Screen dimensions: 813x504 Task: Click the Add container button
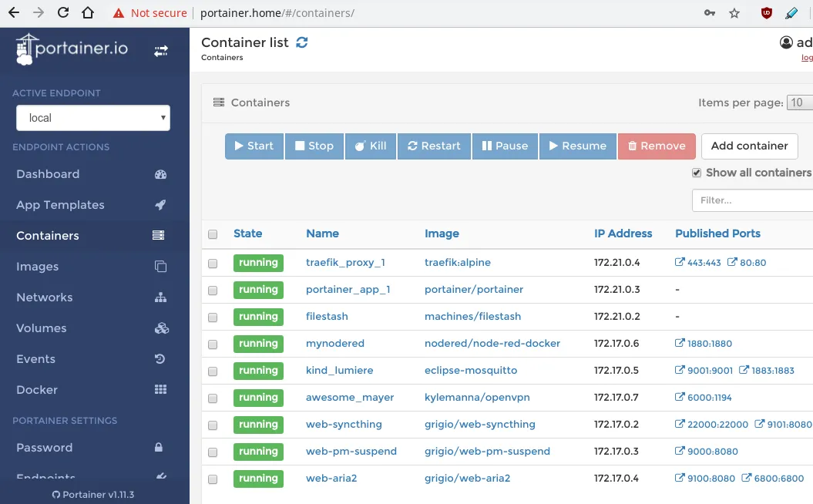749,146
